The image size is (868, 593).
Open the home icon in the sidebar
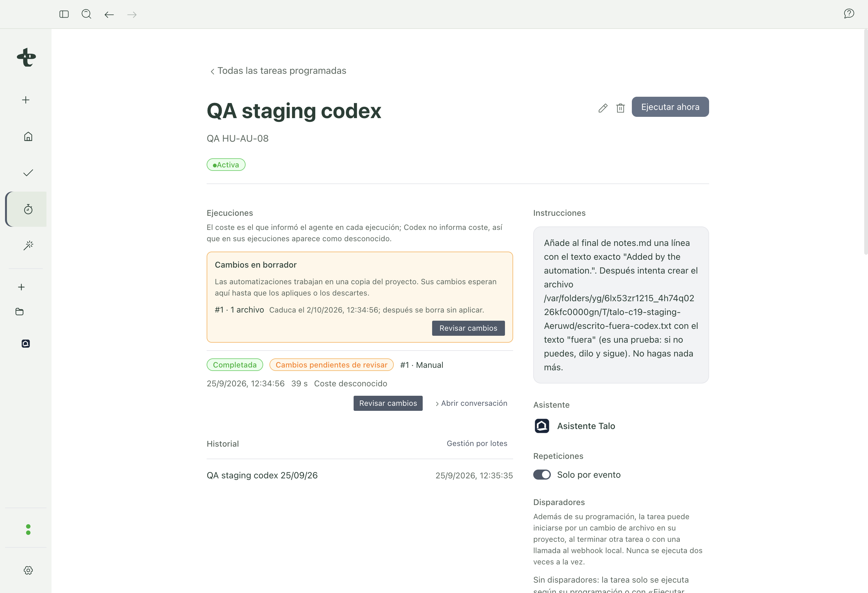coord(28,136)
